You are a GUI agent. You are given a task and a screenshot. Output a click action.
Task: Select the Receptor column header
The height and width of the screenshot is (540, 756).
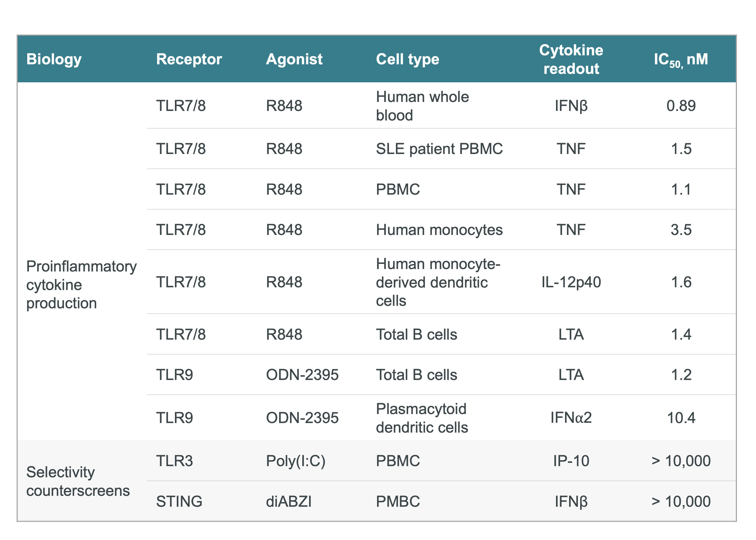[x=189, y=59]
